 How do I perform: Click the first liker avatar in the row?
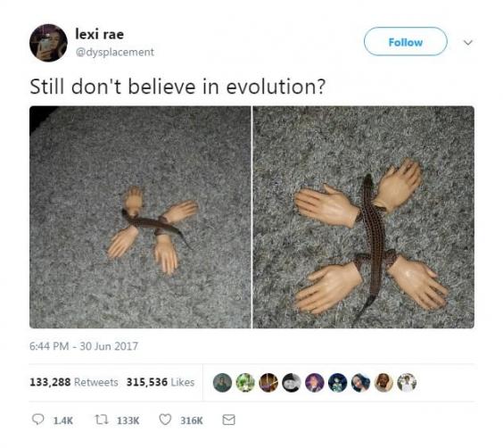[222, 383]
